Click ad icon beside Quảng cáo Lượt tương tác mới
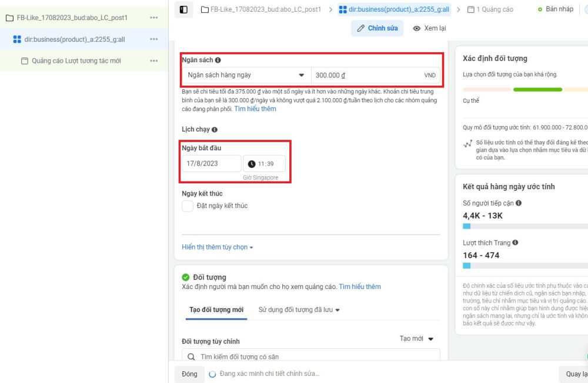The height and width of the screenshot is (383, 588). tap(24, 61)
